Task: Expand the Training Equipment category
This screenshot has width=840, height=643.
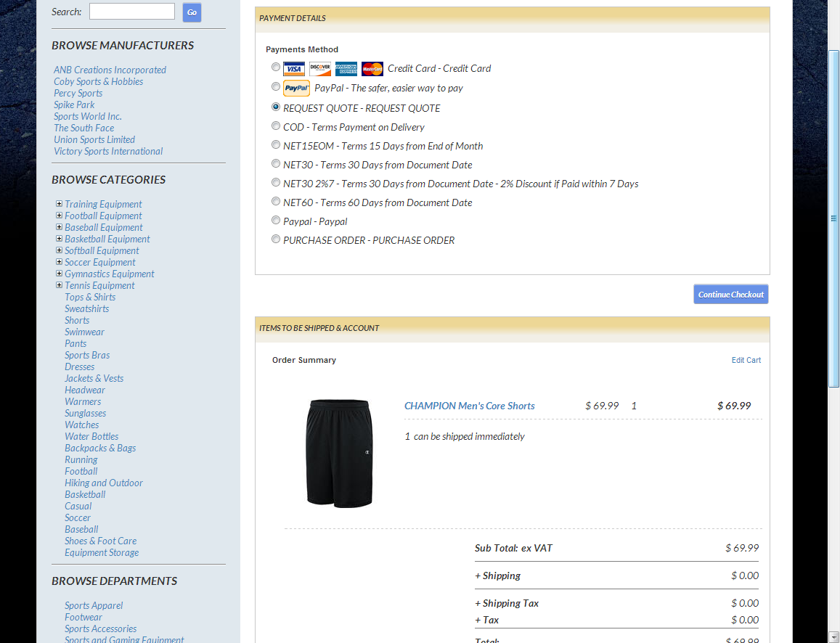Action: (x=59, y=203)
